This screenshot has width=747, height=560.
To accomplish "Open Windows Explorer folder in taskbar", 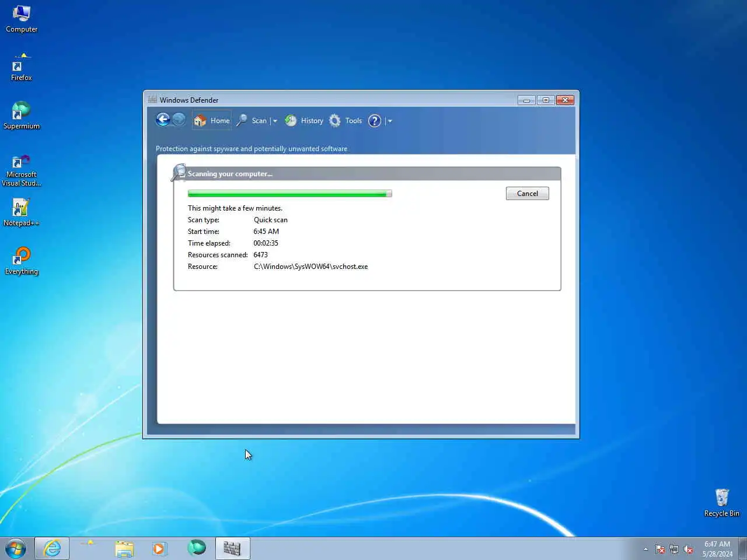I will 124,548.
